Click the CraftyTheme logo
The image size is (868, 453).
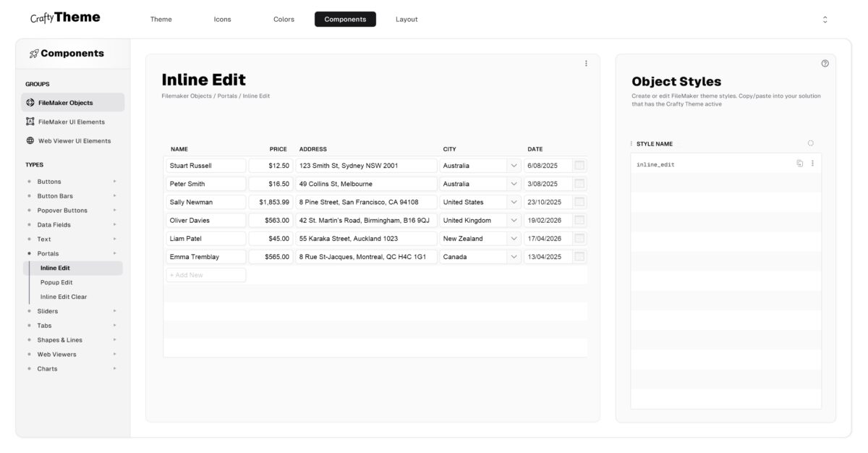tap(65, 17)
